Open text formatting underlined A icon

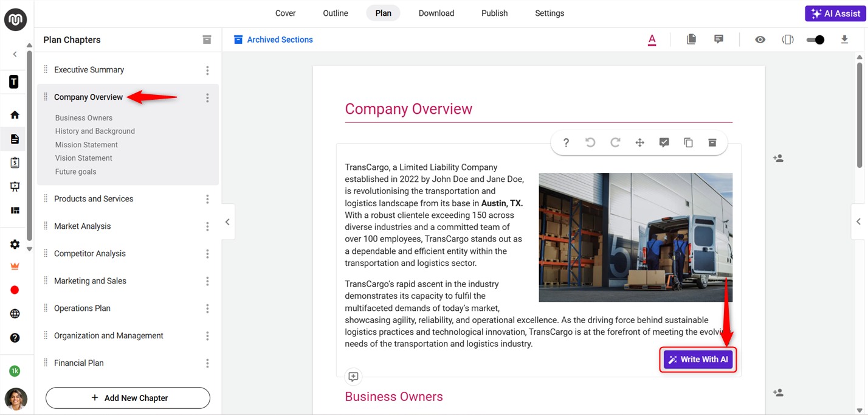coord(652,40)
